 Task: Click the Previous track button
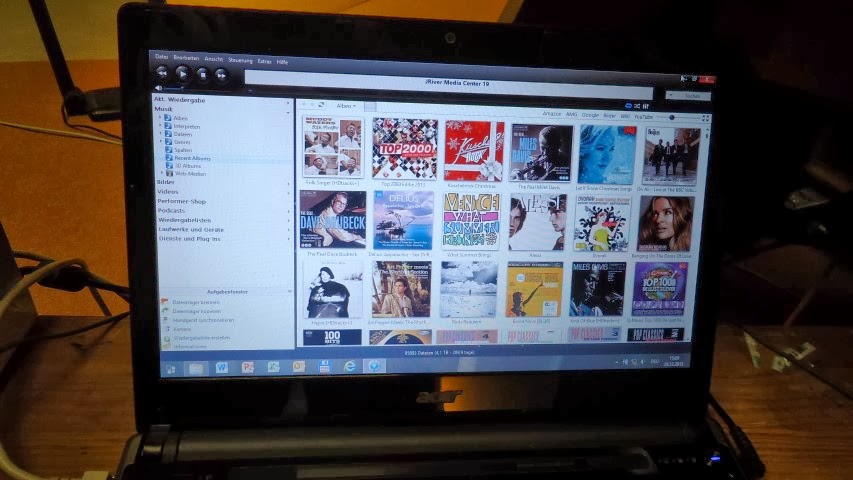click(x=162, y=72)
